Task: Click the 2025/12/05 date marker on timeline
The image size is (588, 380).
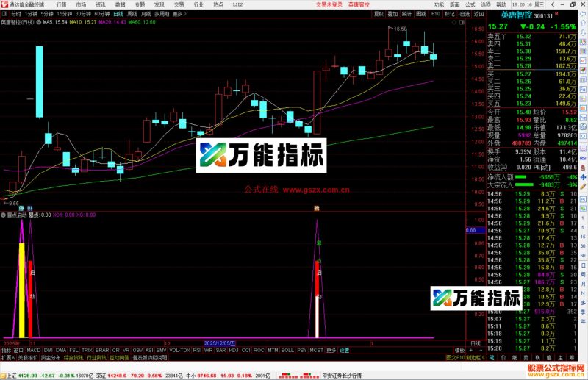Action: point(220,343)
